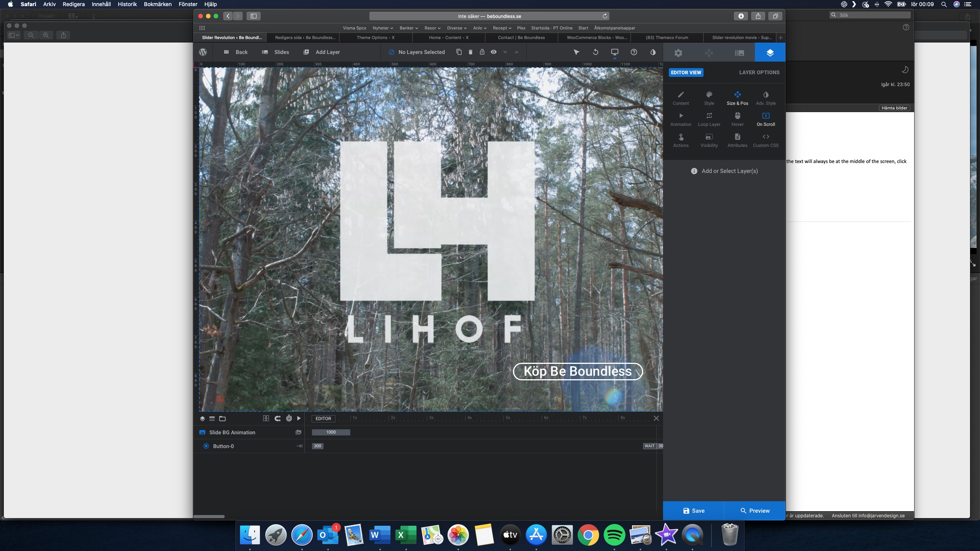The height and width of the screenshot is (551, 980).
Task: Open the Historik menu in menu bar
Action: [x=127, y=4]
